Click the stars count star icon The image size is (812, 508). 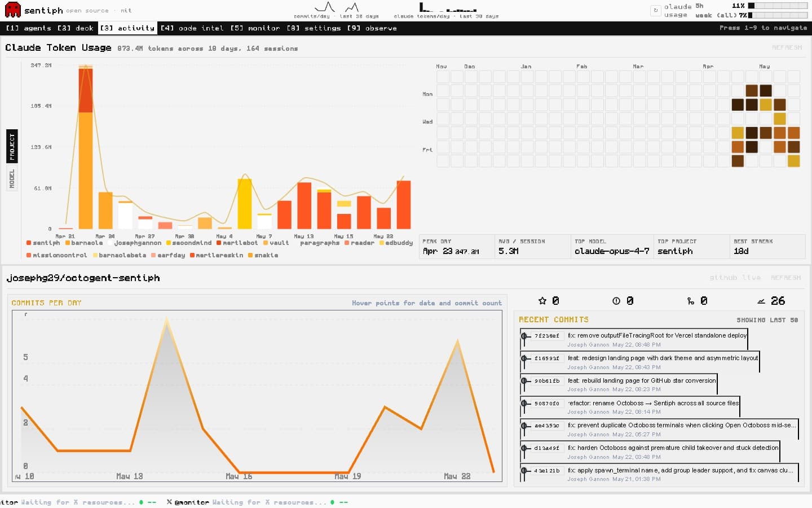pyautogui.click(x=542, y=301)
